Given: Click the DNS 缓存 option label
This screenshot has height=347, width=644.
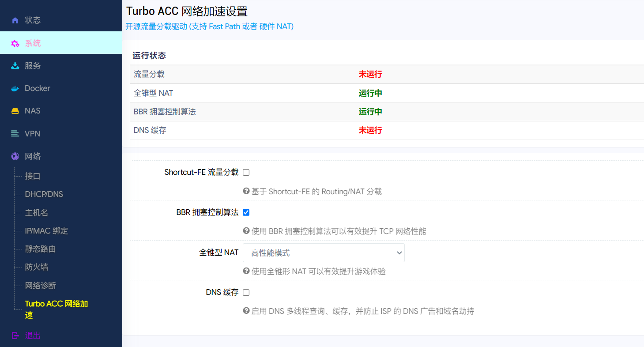Looking at the screenshot, I should 222,292.
